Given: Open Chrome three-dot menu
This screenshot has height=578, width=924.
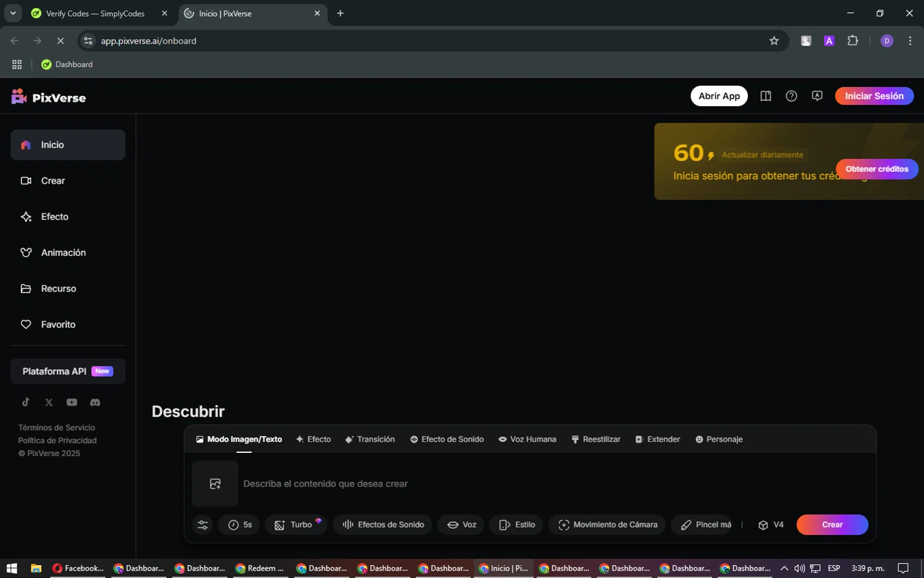Looking at the screenshot, I should (x=910, y=41).
